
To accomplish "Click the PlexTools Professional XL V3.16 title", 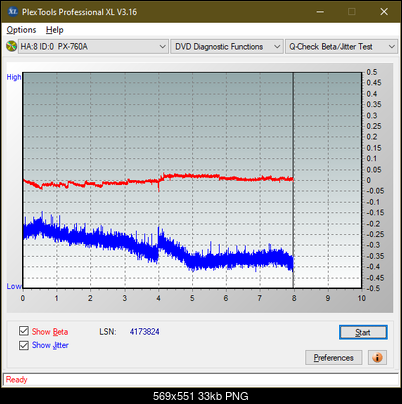I will 79,12.
